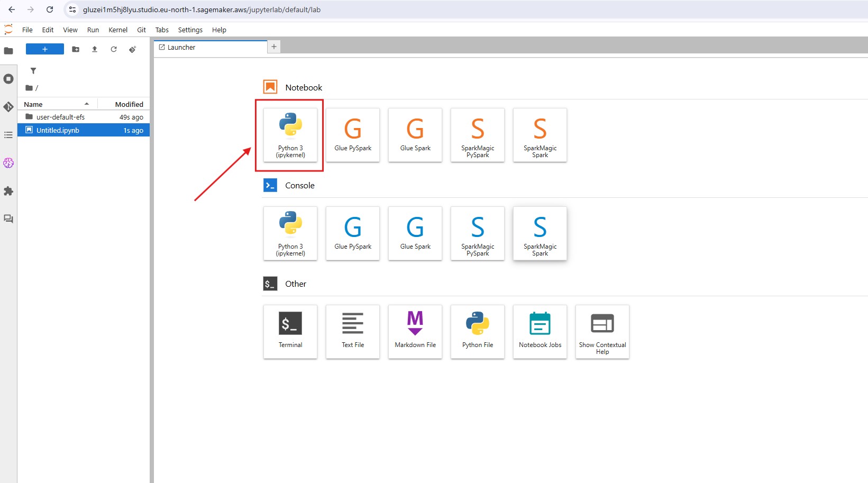The width and height of the screenshot is (868, 483).
Task: Create a new Markdown File
Action: 415,331
